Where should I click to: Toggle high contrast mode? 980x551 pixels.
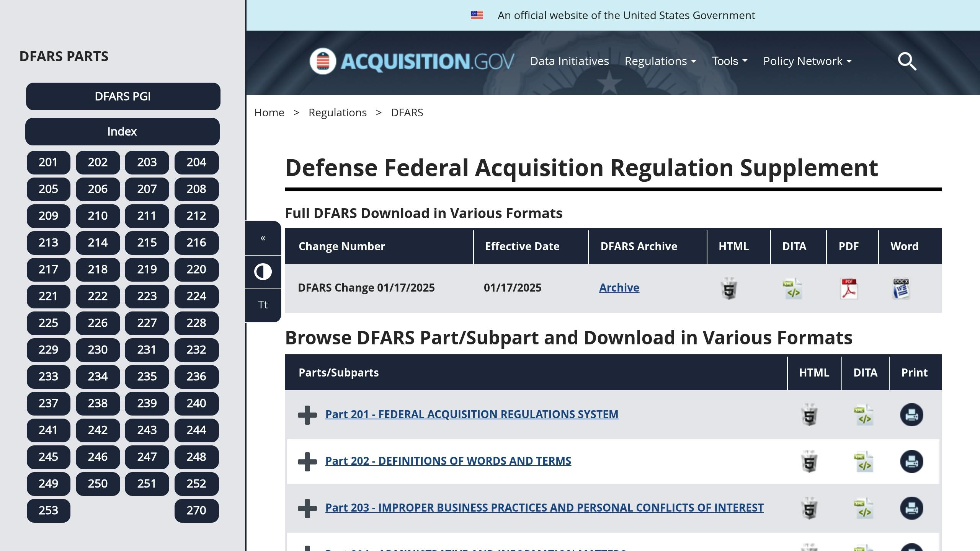tap(263, 272)
